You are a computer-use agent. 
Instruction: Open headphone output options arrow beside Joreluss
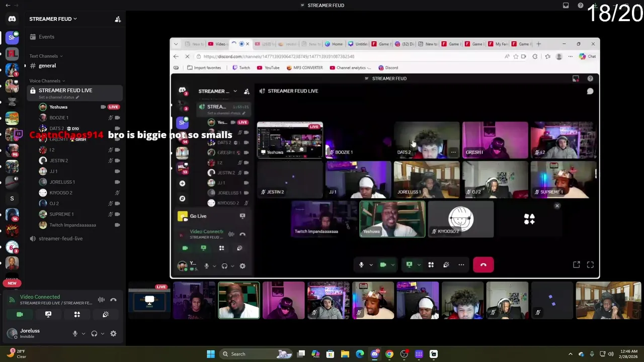click(103, 333)
